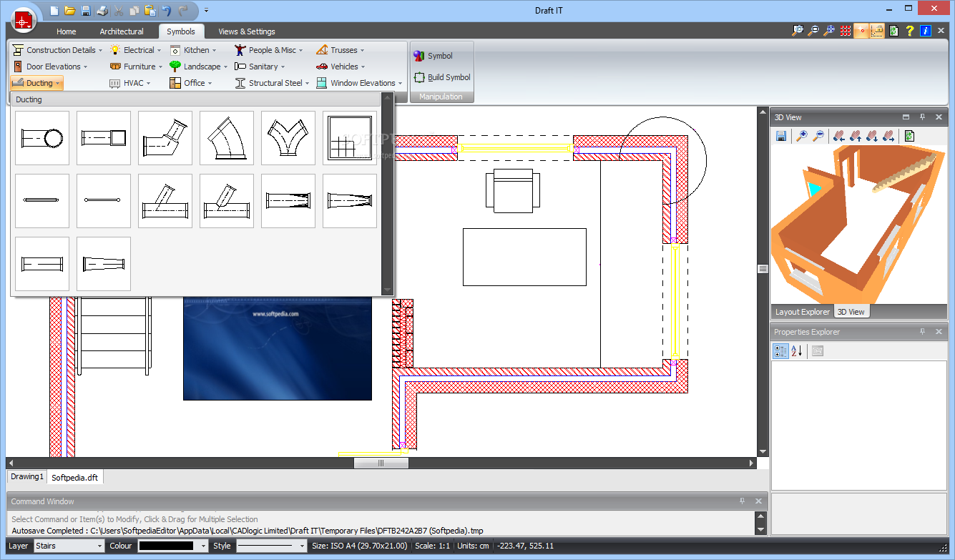Print the drawing using the printer icon
The height and width of the screenshot is (560, 955).
point(102,10)
